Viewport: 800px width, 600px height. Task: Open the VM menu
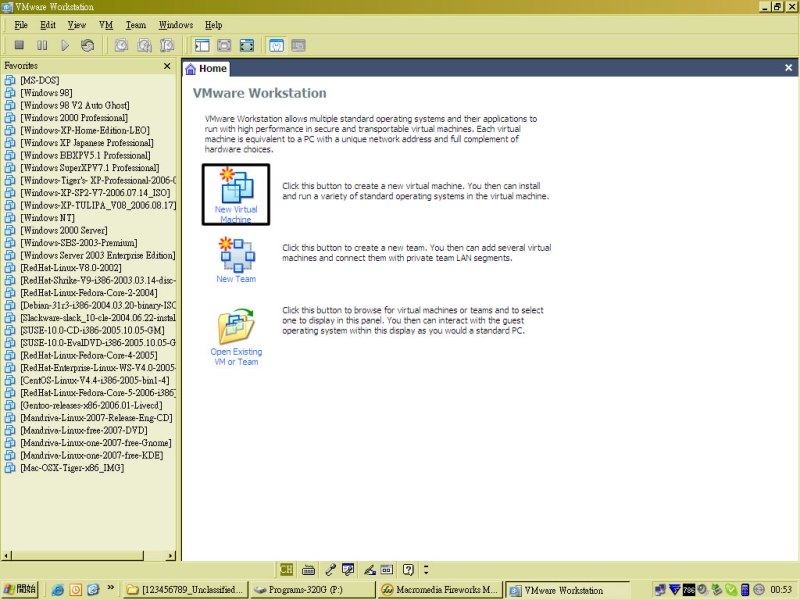pyautogui.click(x=106, y=24)
